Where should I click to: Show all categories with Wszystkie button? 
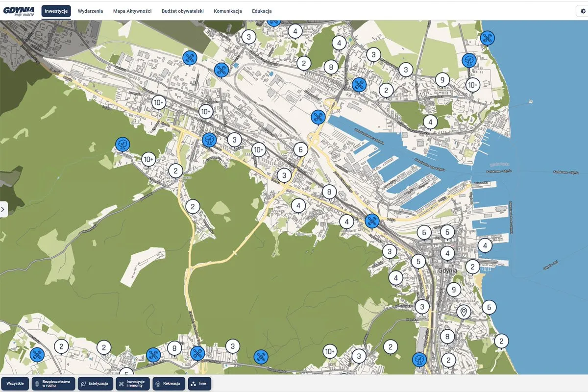tap(15, 383)
